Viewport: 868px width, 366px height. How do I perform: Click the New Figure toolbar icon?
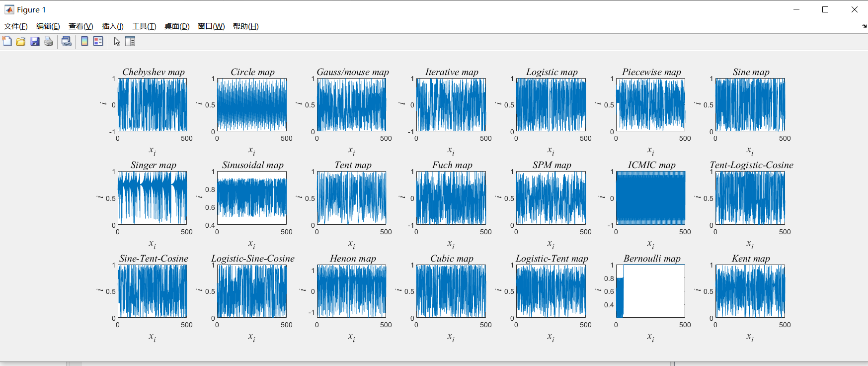pyautogui.click(x=7, y=42)
